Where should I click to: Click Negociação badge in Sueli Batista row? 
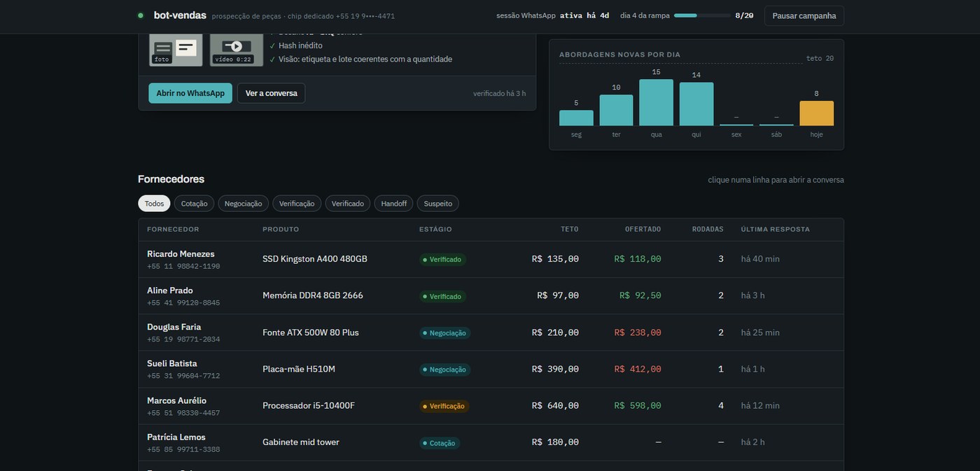point(444,370)
